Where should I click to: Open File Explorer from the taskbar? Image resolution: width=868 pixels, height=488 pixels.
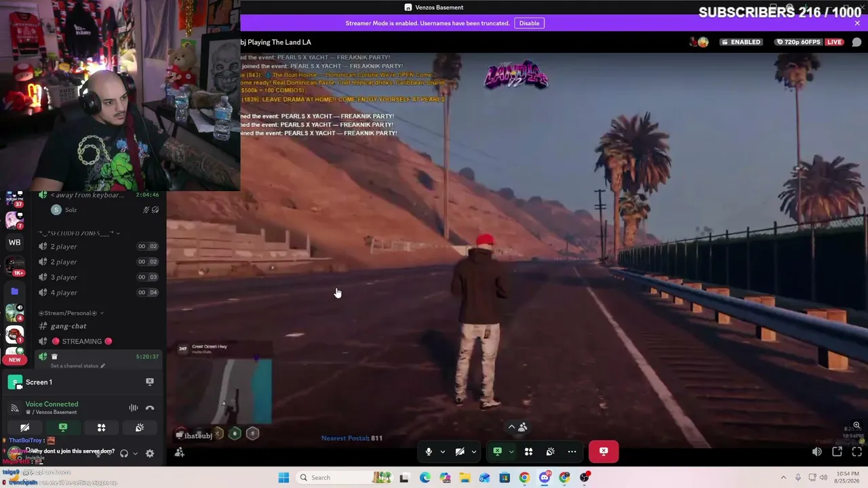tap(465, 478)
